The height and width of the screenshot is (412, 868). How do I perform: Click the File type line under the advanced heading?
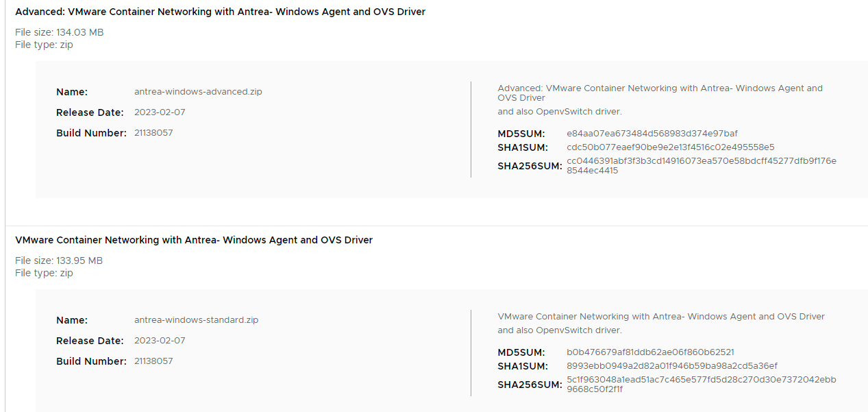click(x=44, y=45)
